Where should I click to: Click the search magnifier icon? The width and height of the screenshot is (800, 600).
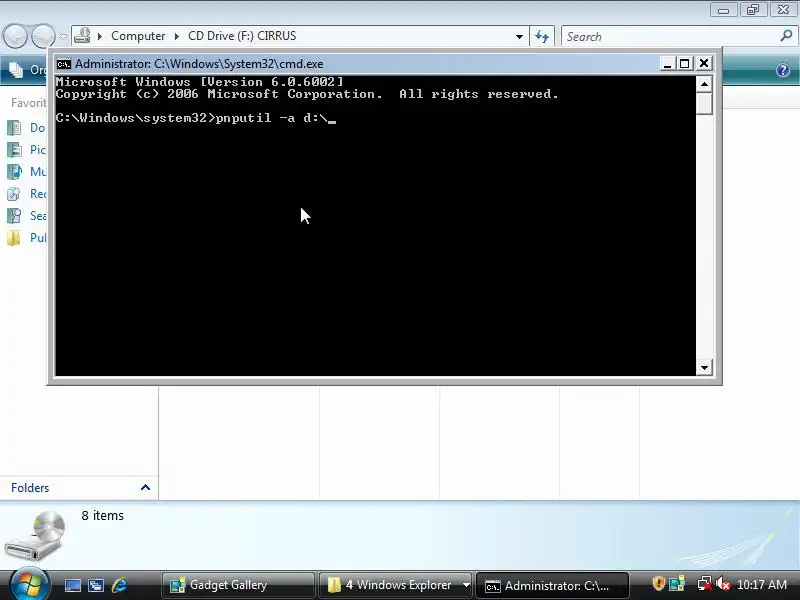(786, 36)
